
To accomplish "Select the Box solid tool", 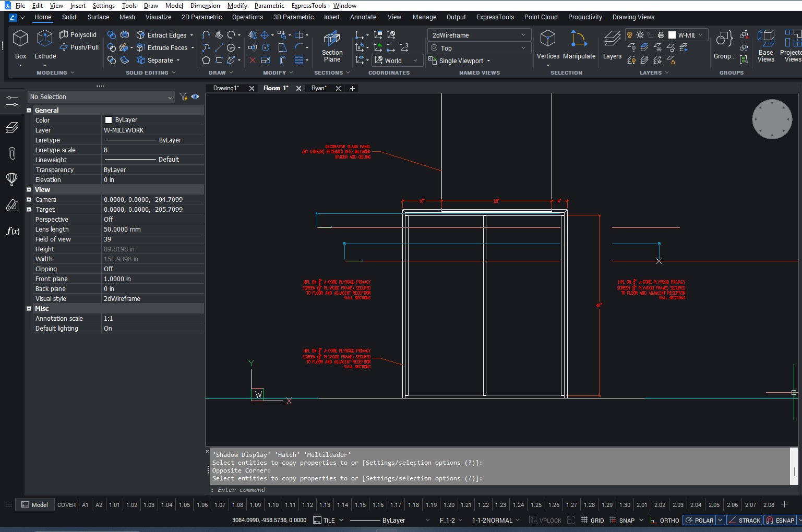I will [20, 44].
